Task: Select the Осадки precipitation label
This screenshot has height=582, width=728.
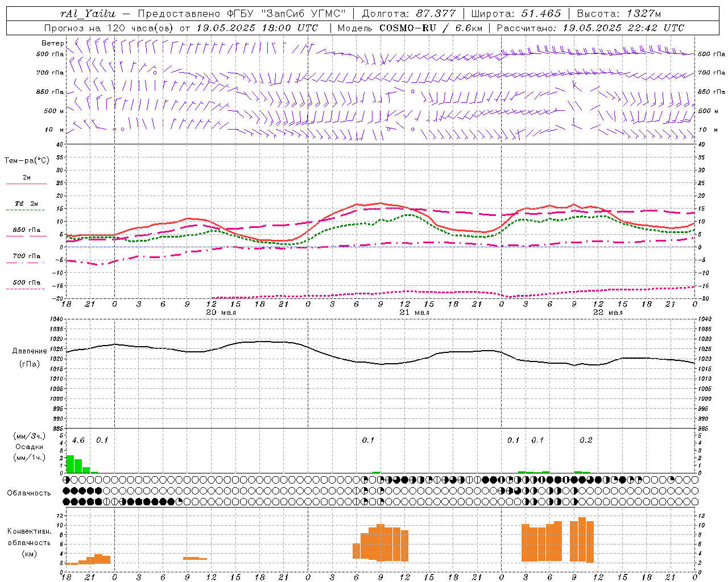Action: [x=29, y=447]
